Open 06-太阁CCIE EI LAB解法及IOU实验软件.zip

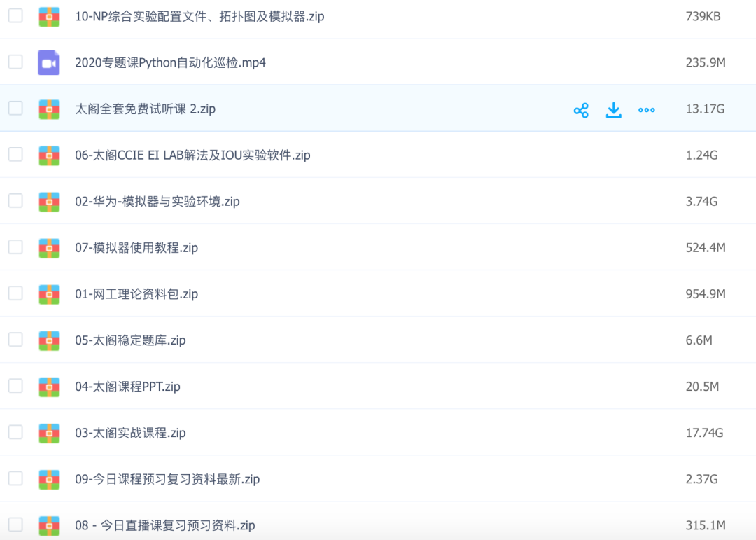pos(192,155)
